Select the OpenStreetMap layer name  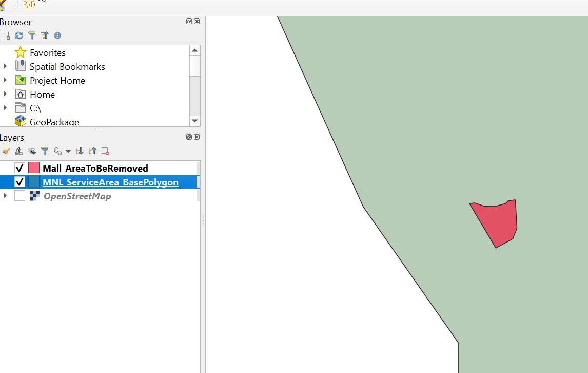click(77, 196)
